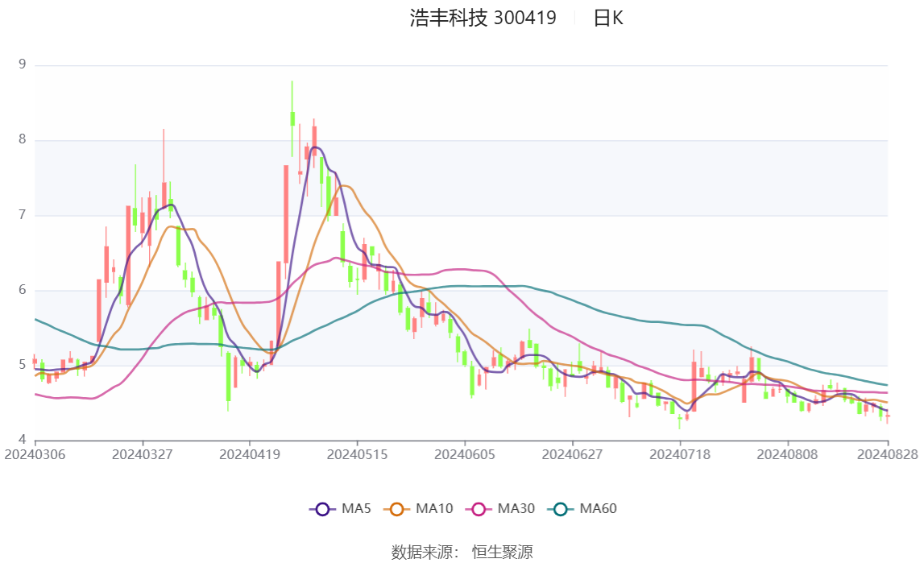This screenshot has width=924, height=563.
Task: Select x-axis date label 20240515
Action: 357,454
